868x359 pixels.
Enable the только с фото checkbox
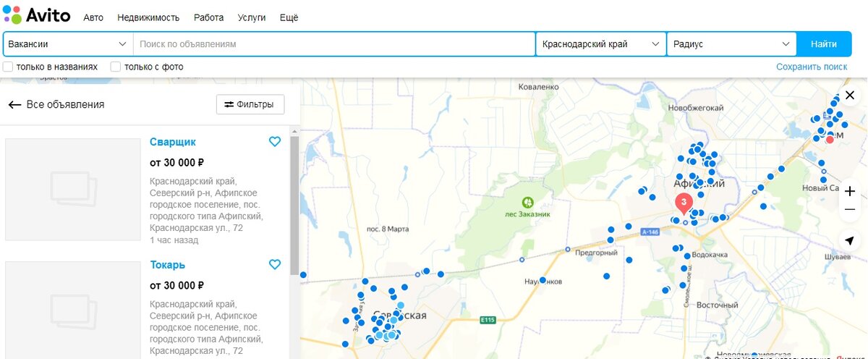pyautogui.click(x=116, y=67)
